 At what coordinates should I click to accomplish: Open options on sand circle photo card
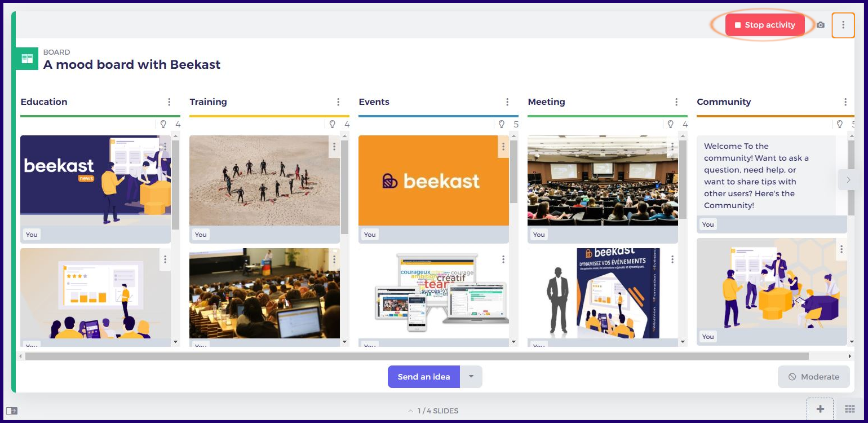coord(334,147)
